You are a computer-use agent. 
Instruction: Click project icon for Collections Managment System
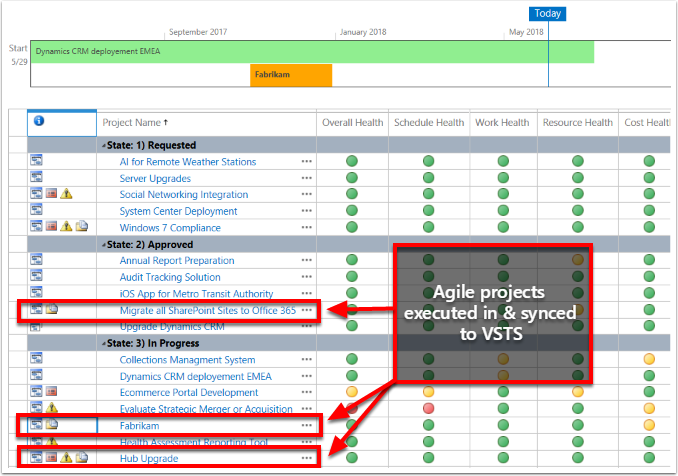point(36,358)
